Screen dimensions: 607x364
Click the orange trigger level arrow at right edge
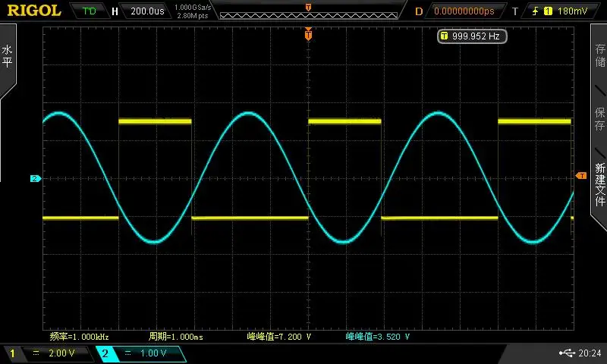[x=581, y=176]
